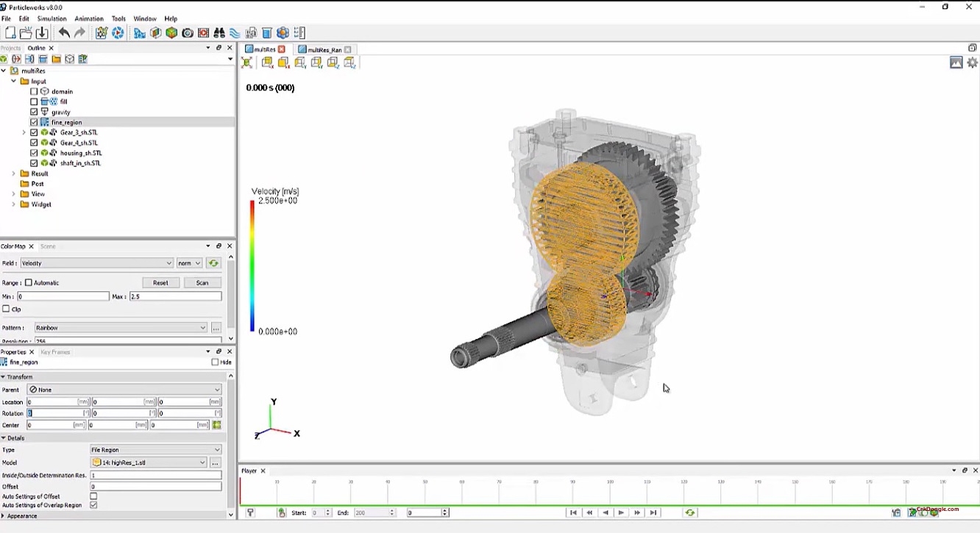Select the movie export icon in the toolbar
The width and height of the screenshot is (980, 533).
pyautogui.click(x=202, y=32)
